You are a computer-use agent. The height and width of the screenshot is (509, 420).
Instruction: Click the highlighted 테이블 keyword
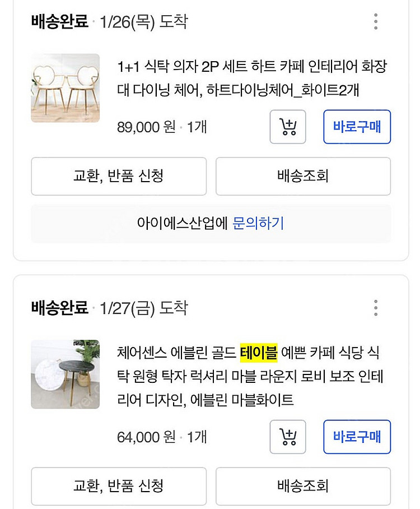click(x=259, y=353)
